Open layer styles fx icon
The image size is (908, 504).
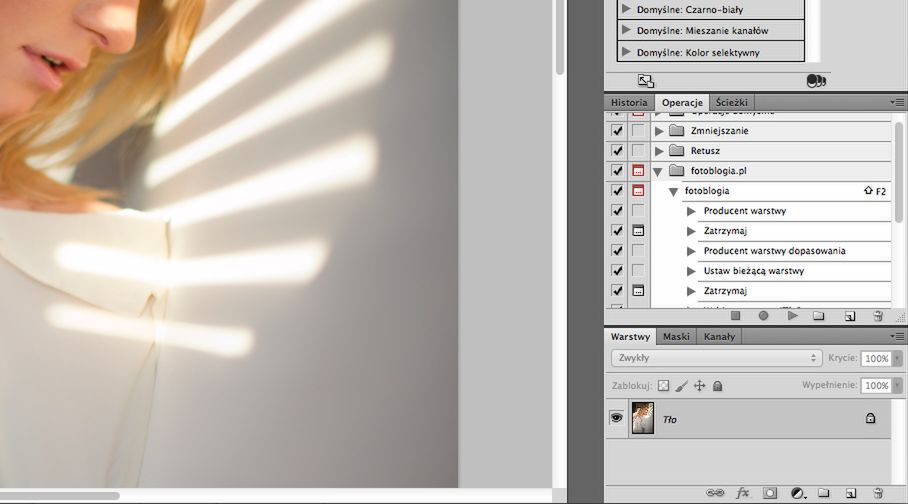point(742,493)
